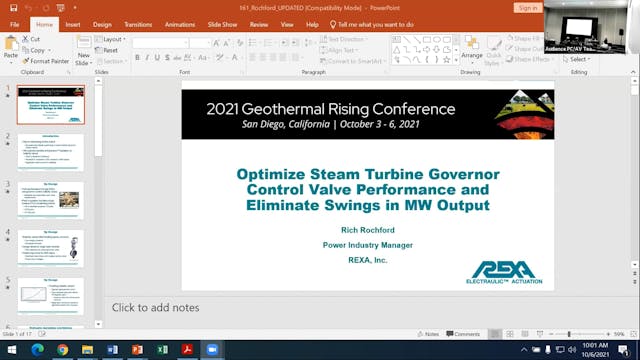Open Windows Start menu

(x=12, y=350)
